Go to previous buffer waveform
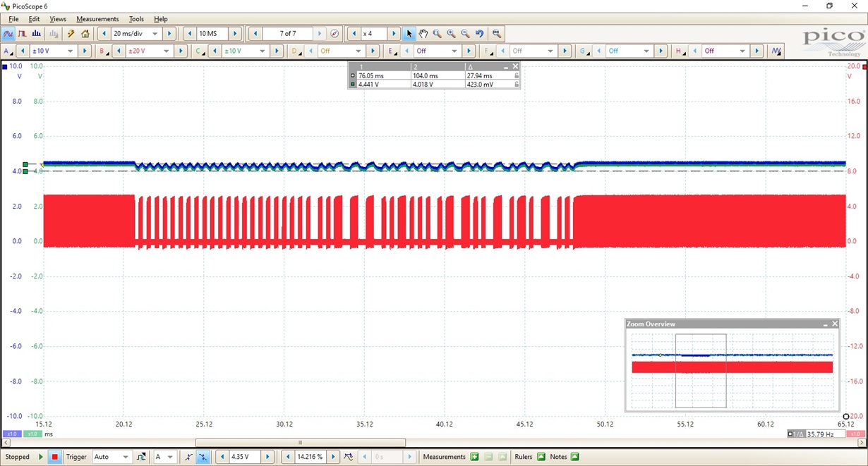Image resolution: width=868 pixels, height=466 pixels. pyautogui.click(x=255, y=33)
